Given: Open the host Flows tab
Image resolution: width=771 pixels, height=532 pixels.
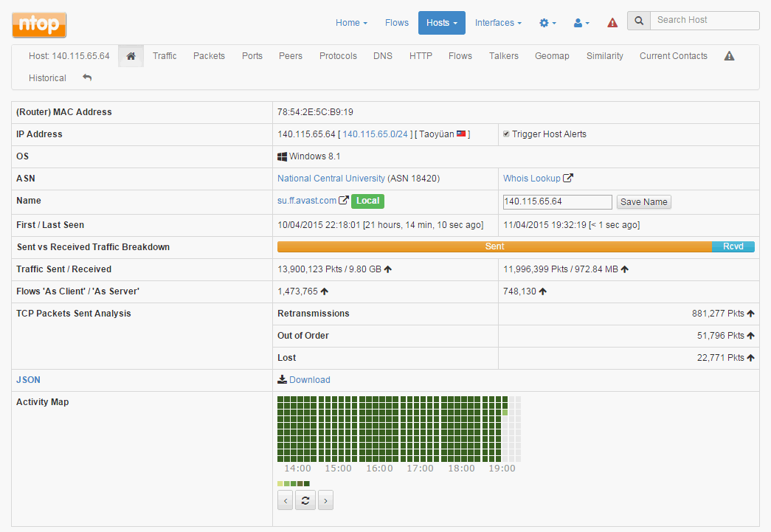Looking at the screenshot, I should point(460,56).
